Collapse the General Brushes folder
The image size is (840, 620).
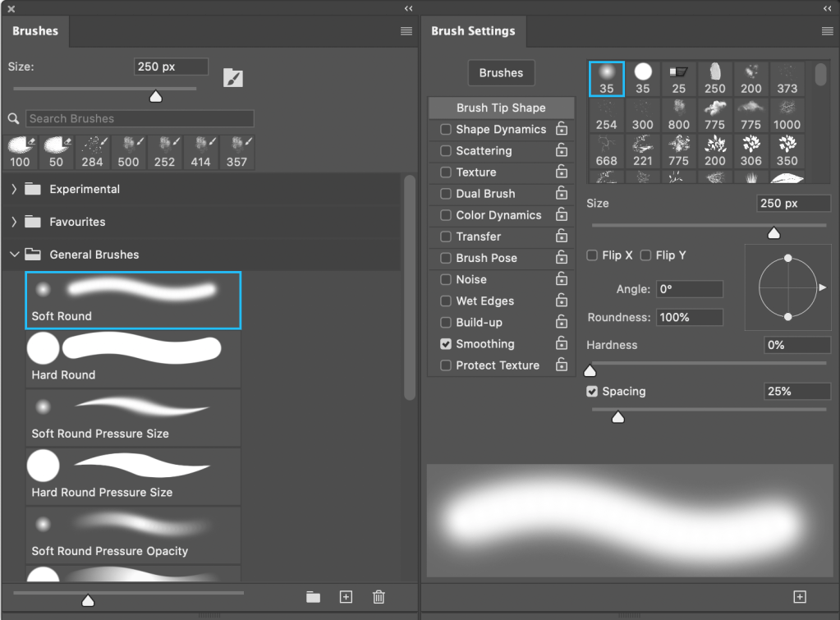pyautogui.click(x=14, y=255)
